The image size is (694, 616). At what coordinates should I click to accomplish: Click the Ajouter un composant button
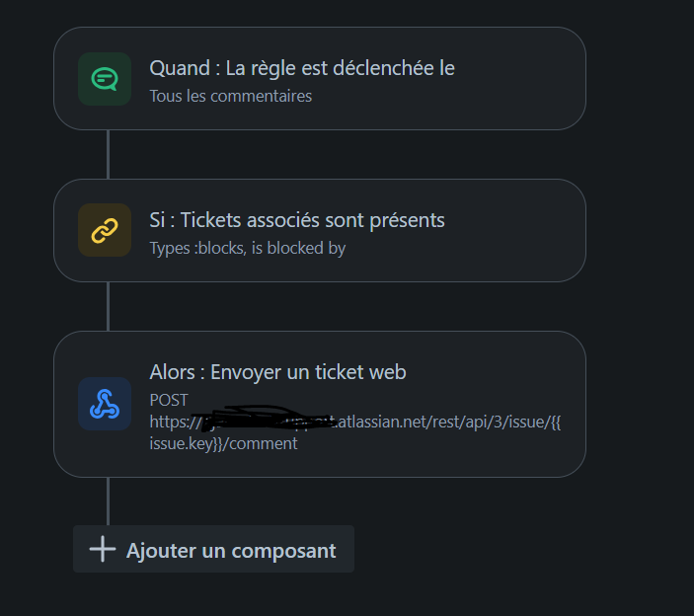(213, 549)
